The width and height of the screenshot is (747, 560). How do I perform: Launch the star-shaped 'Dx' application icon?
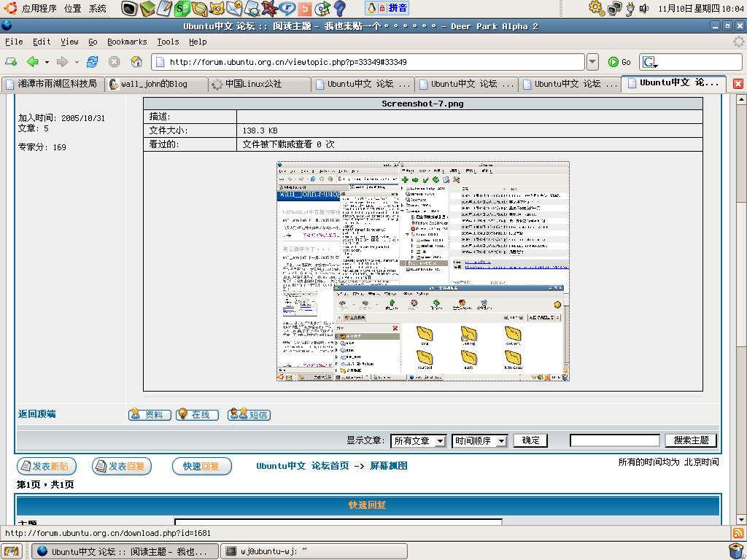click(270, 8)
